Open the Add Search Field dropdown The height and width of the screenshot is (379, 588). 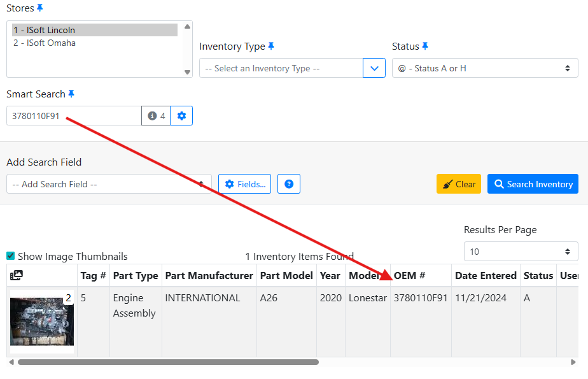click(108, 184)
